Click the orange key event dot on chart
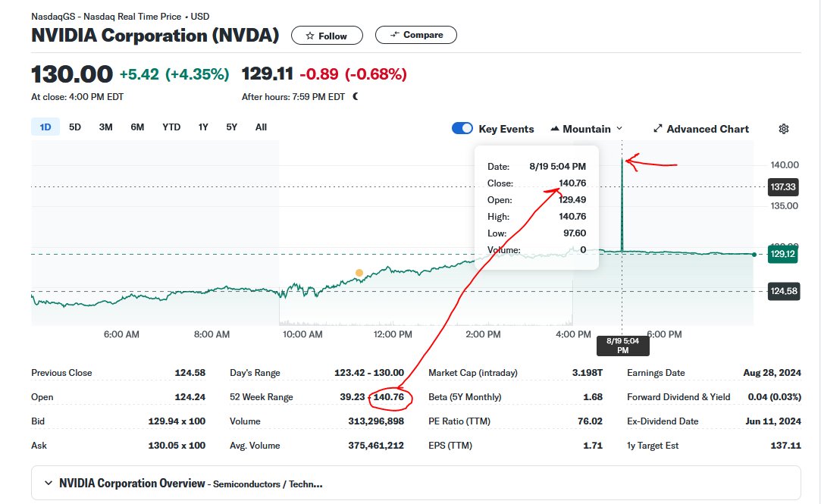The height and width of the screenshot is (504, 821). [359, 273]
